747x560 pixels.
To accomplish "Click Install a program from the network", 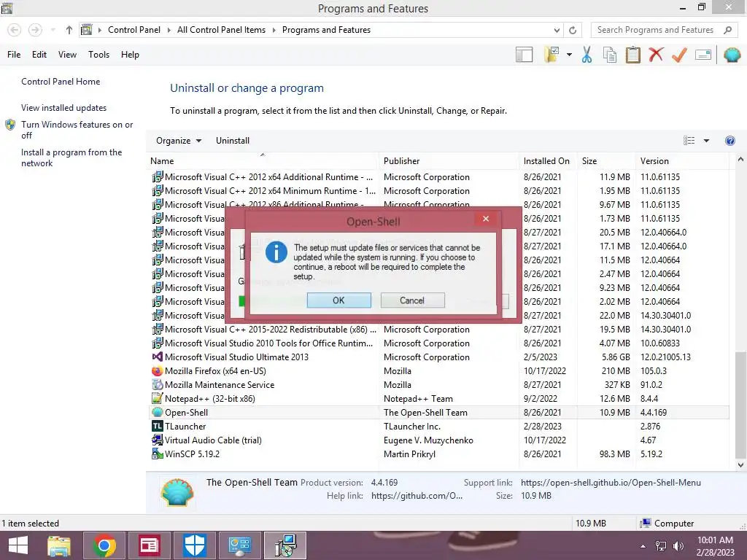I will pos(71,157).
